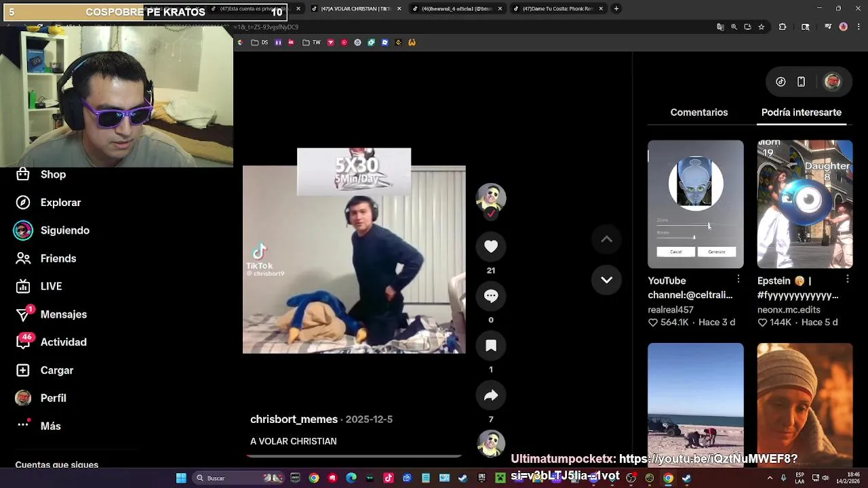Click Epstein #fyyyy video title
This screenshot has width=868, height=488.
[797, 288]
